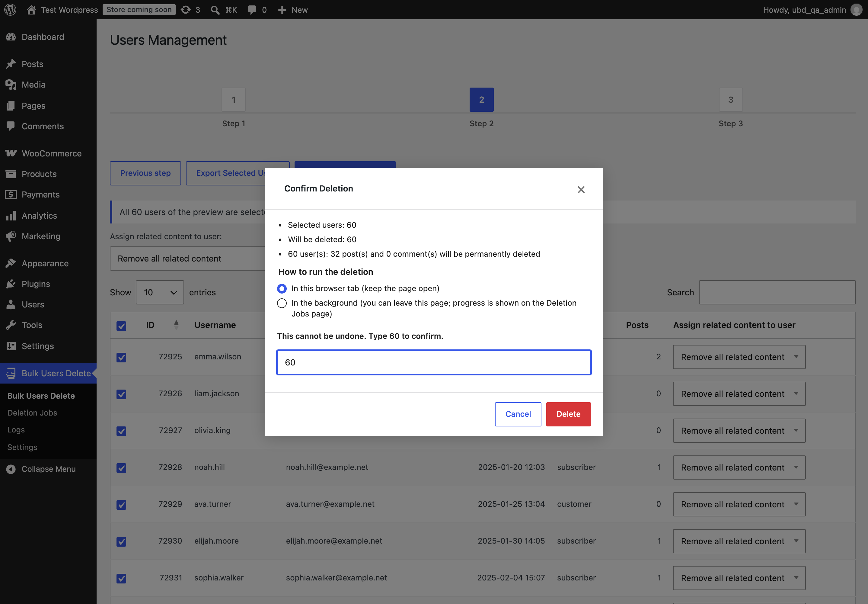868x604 pixels.
Task: Open the Pages icon in sidebar
Action: point(11,105)
